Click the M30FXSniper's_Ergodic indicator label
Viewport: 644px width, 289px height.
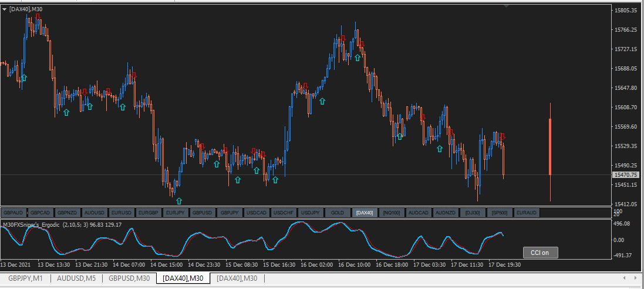coord(32,224)
